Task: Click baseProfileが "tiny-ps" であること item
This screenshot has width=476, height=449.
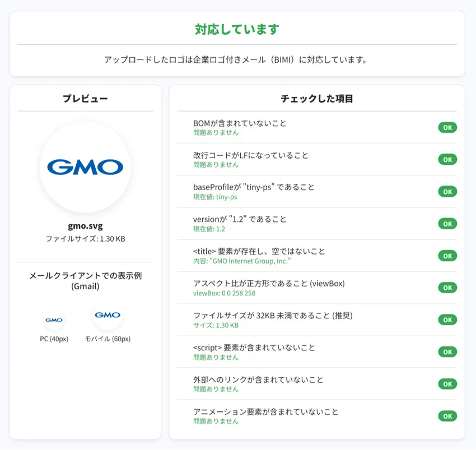Action: click(x=254, y=187)
